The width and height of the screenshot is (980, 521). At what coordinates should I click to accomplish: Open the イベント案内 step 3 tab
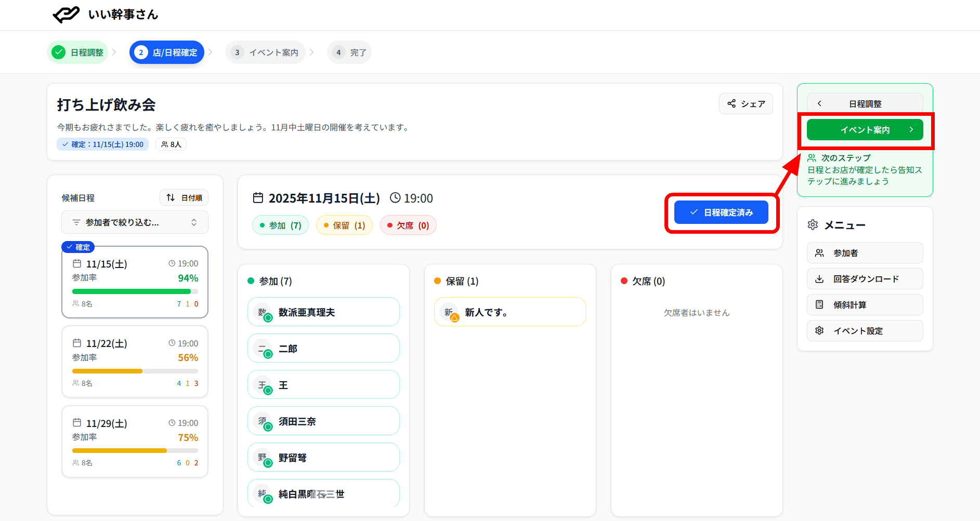(x=266, y=52)
